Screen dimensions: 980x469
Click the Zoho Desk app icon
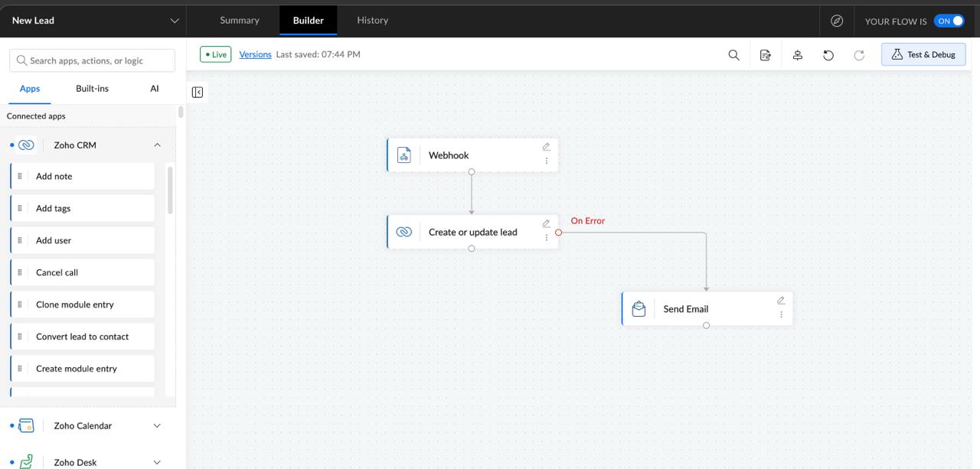(26, 461)
